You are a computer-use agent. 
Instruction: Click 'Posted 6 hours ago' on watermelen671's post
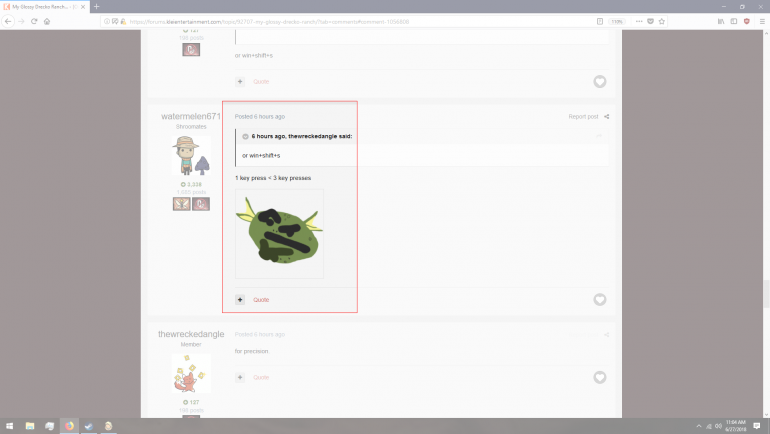pos(260,117)
